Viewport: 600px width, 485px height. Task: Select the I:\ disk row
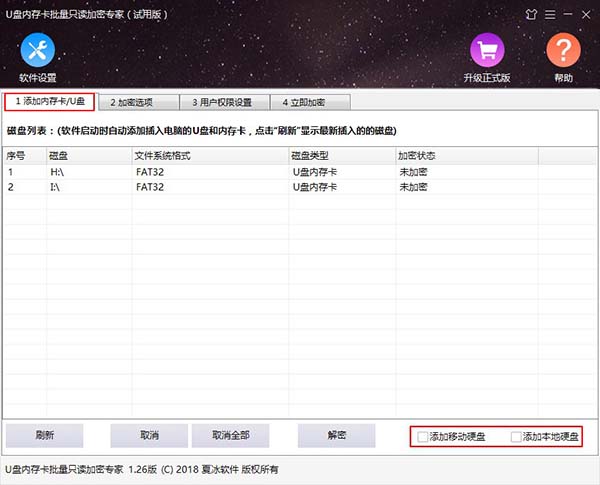(x=150, y=187)
